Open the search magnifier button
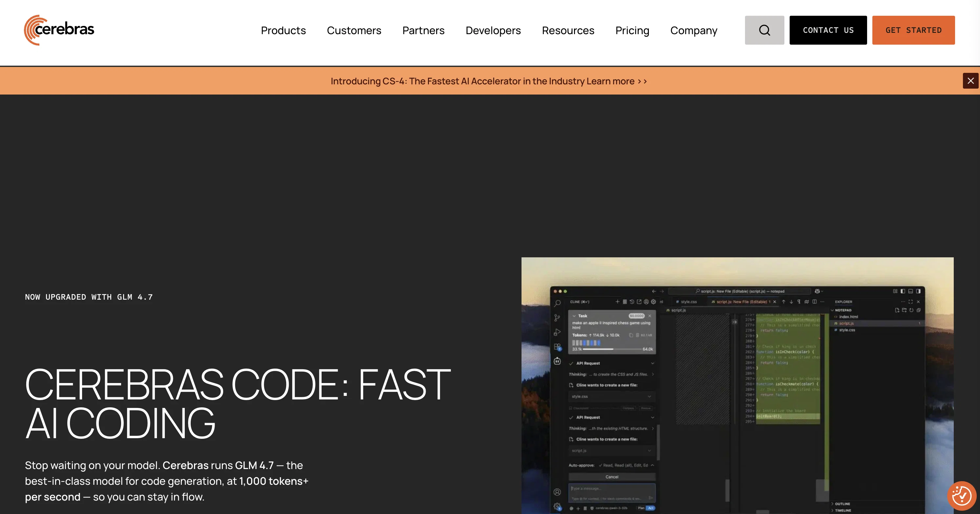Screen dimensions: 980x514 pos(764,30)
